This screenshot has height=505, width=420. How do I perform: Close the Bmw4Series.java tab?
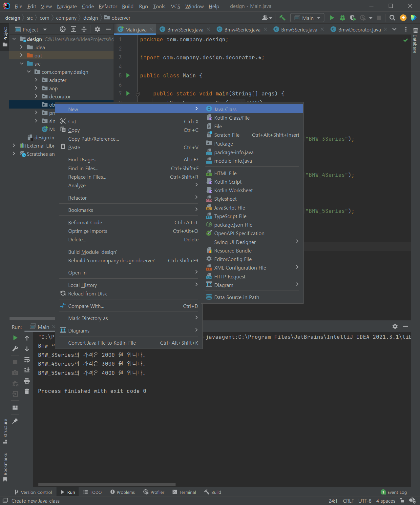(265, 30)
